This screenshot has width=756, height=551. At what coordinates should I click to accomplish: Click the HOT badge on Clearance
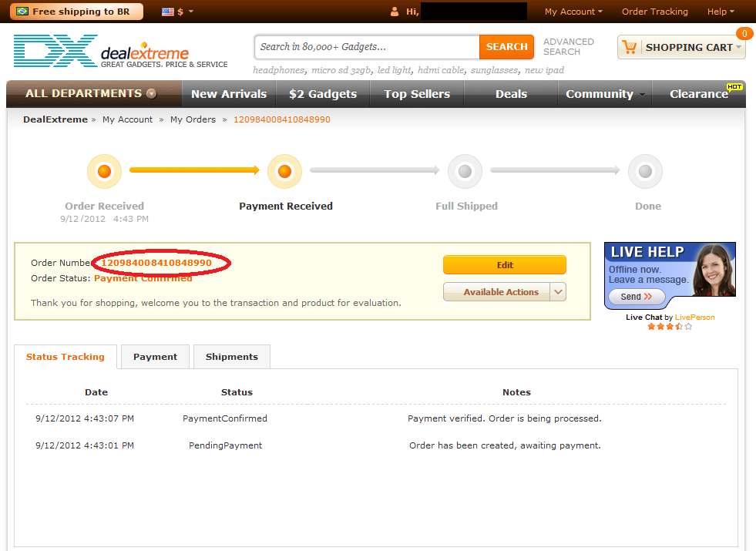pos(734,87)
